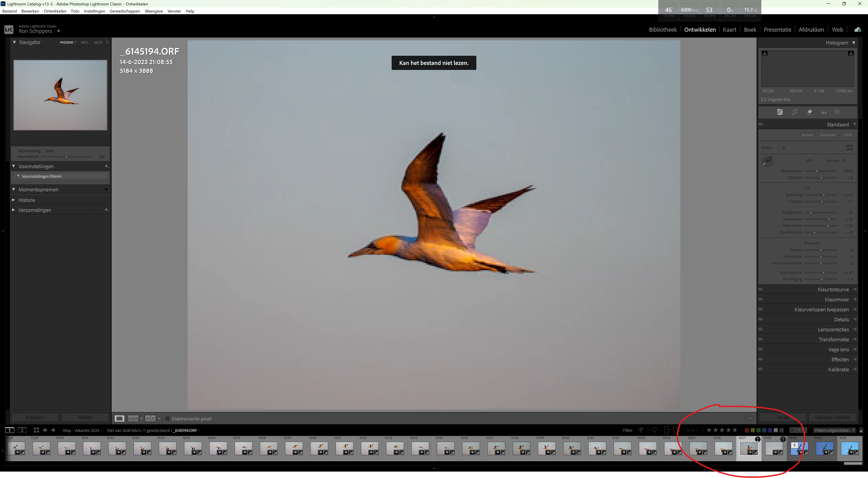868x478 pixels.
Task: Select the Healing eraser tool
Action: (x=809, y=112)
